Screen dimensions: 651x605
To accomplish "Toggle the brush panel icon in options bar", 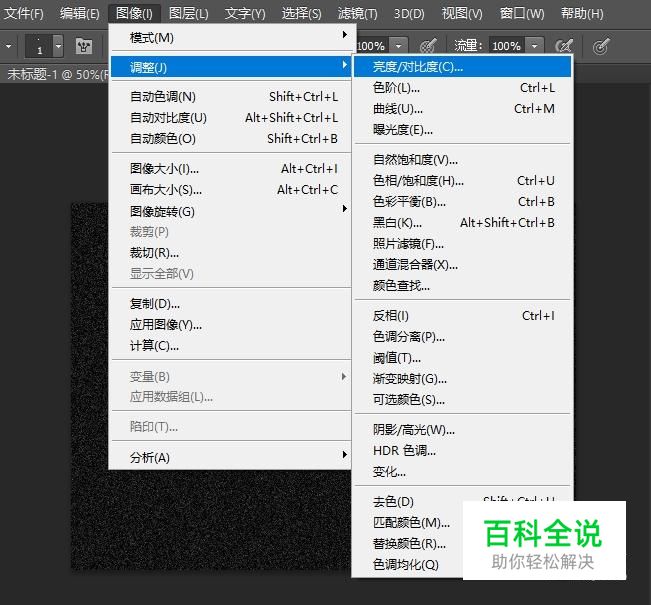I will pos(84,46).
